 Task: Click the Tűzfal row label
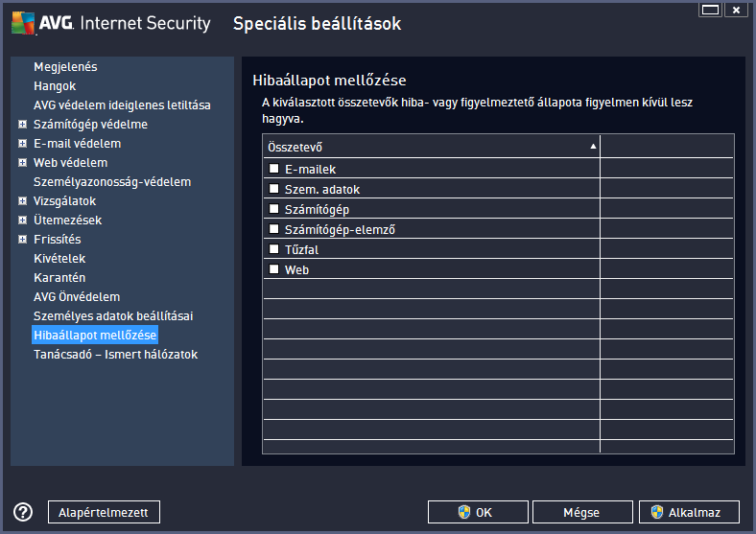[x=301, y=250]
